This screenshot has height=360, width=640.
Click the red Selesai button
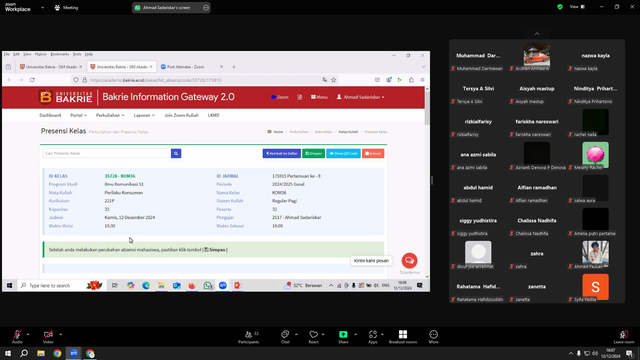(373, 153)
